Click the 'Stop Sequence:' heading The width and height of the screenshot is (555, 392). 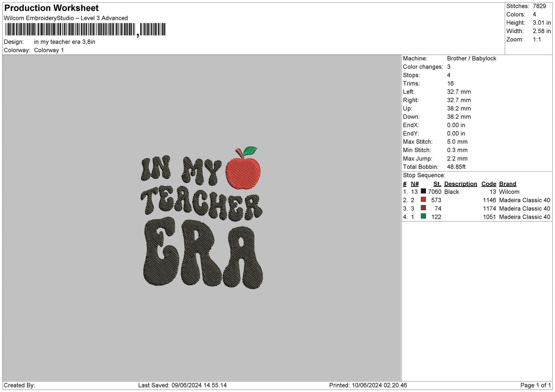424,175
